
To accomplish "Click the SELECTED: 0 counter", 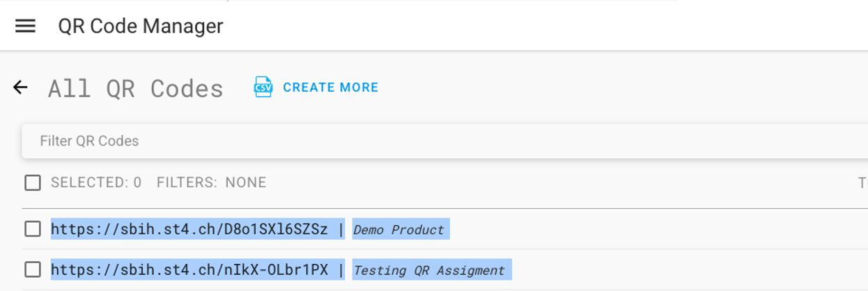I will (x=96, y=182).
